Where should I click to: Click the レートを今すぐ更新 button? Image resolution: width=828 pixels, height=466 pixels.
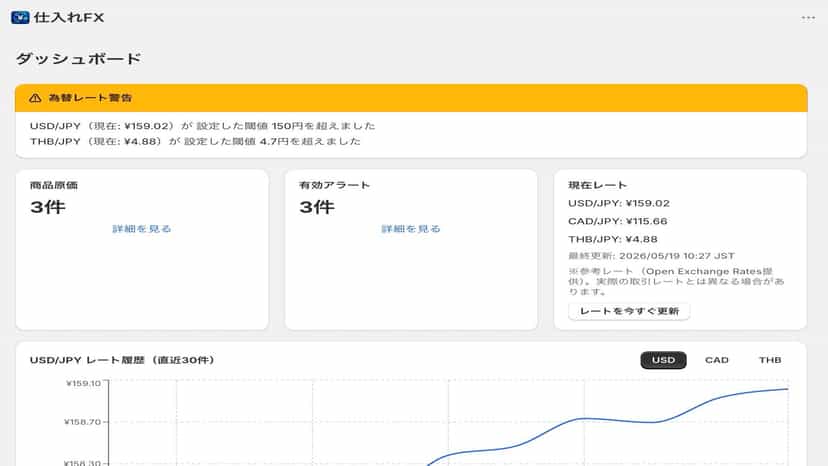629,311
